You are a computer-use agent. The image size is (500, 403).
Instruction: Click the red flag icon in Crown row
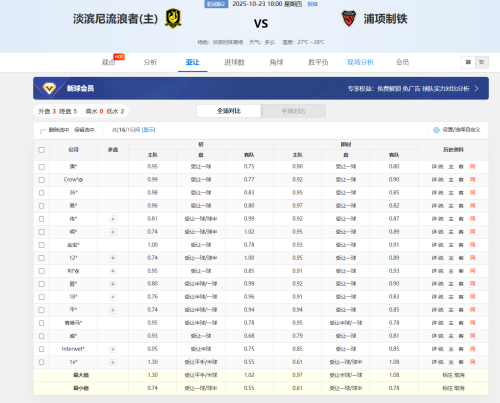click(x=472, y=180)
